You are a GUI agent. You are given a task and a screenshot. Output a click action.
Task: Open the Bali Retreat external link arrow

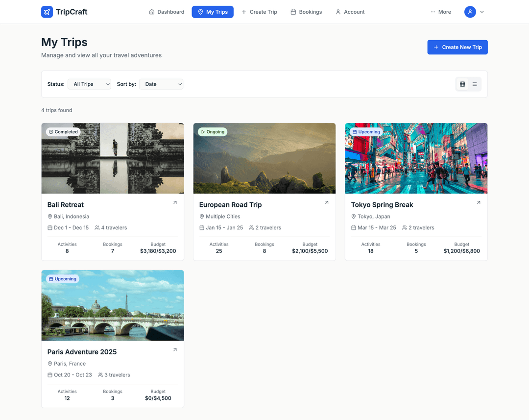[175, 202]
